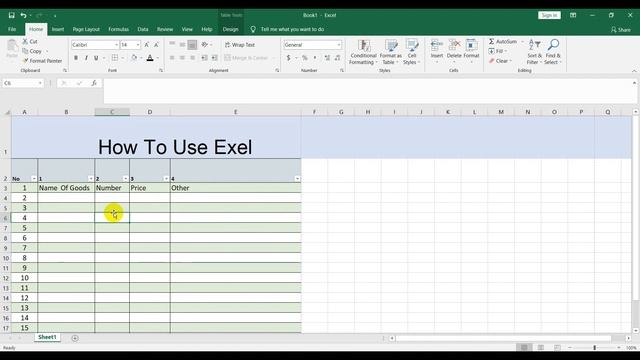Select the Sheet1 tab
This screenshot has width=640, height=360.
[x=47, y=337]
